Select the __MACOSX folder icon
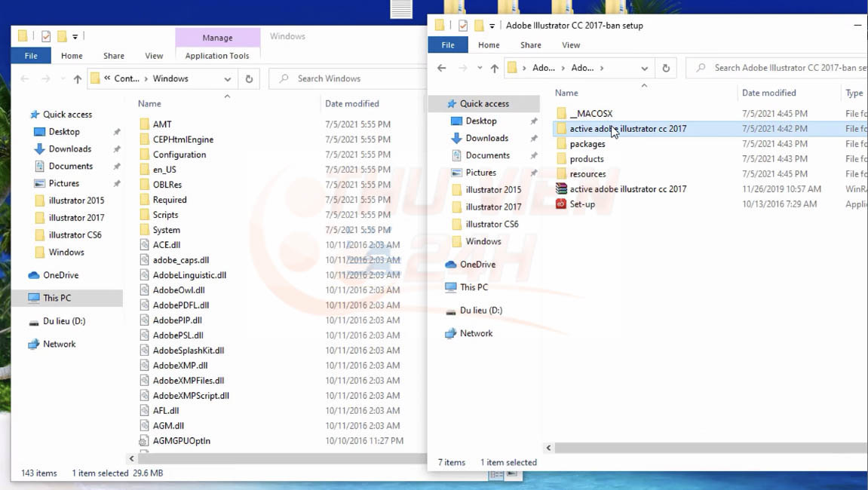This screenshot has height=490, width=868. (561, 114)
